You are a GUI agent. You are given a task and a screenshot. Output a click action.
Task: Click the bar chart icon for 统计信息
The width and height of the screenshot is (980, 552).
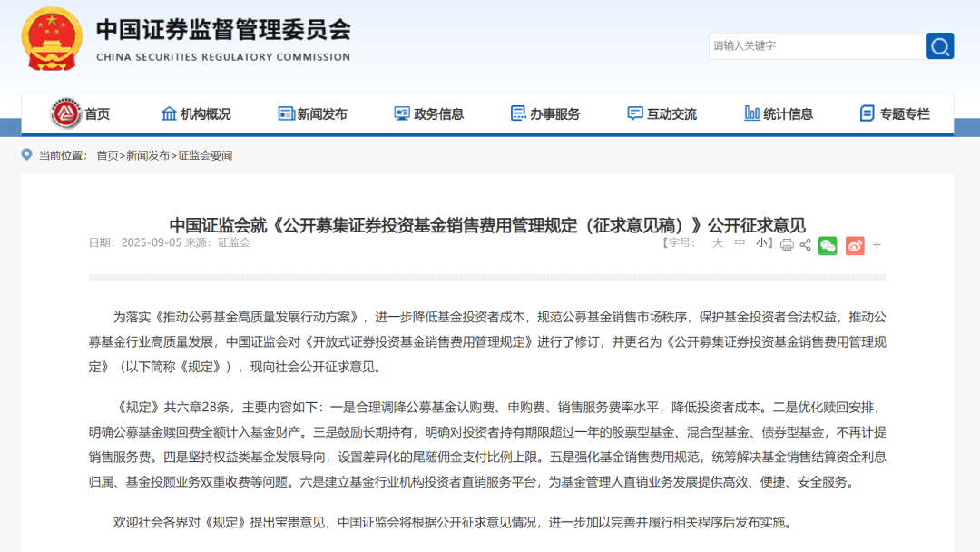tap(752, 113)
